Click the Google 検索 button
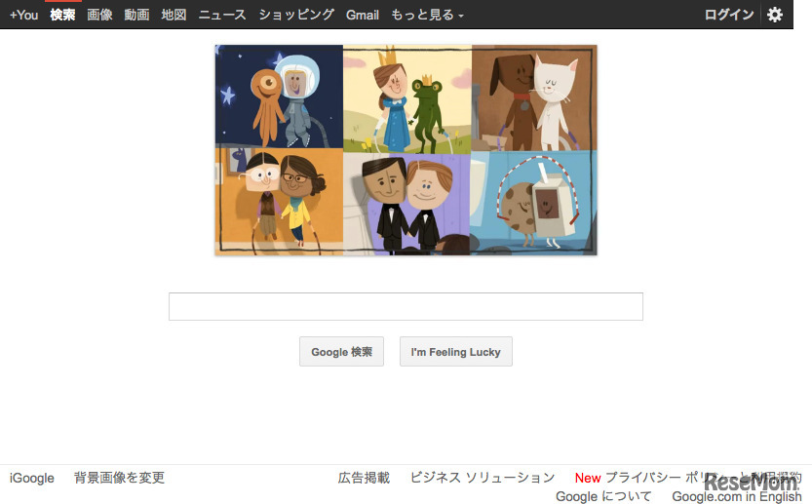Viewport: 812px width, 504px height. click(342, 352)
